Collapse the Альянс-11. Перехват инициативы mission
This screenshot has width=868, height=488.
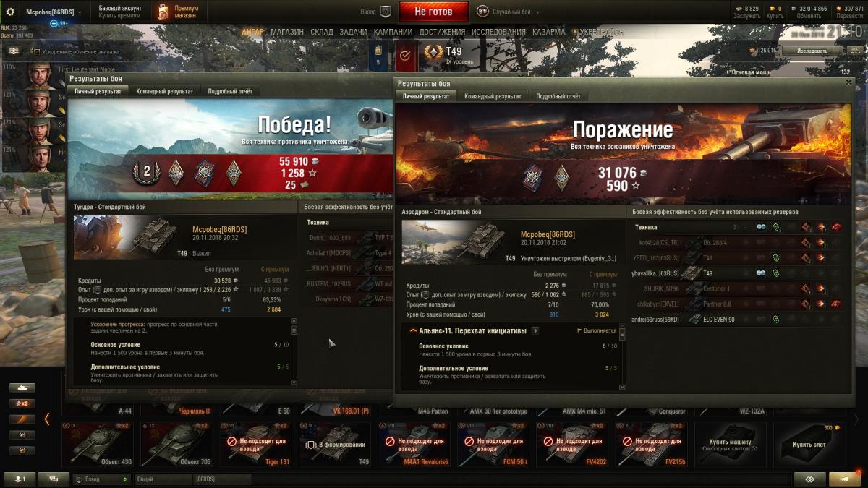[414, 330]
